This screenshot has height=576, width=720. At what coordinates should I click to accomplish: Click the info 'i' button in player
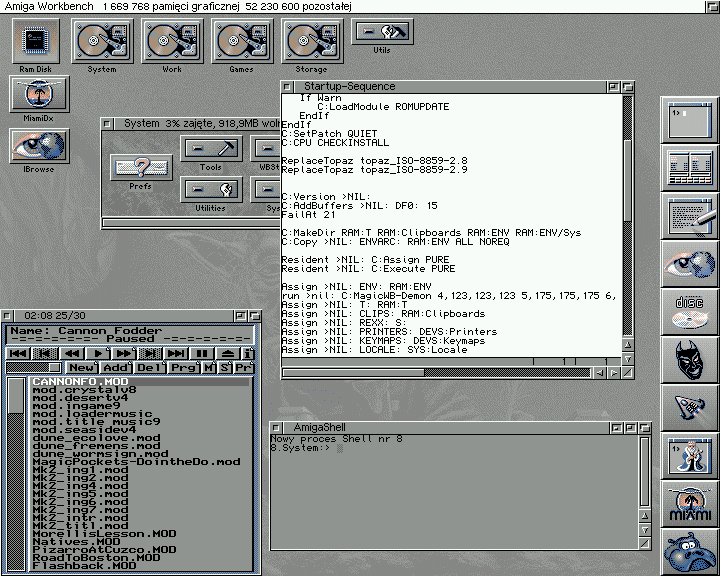coord(248,353)
